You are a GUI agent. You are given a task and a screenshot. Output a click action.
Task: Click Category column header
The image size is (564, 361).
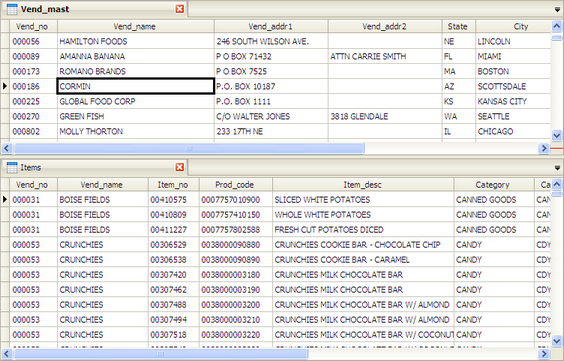point(494,185)
